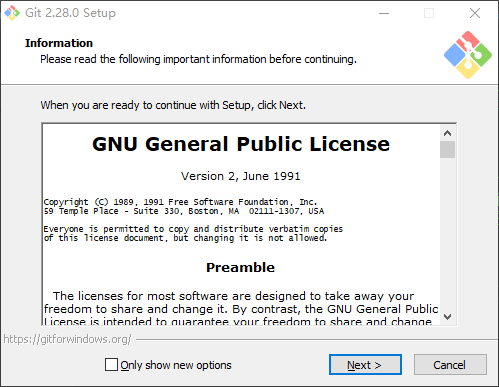
Task: Close the Git 2.28.0 Setup window
Action: point(475,13)
